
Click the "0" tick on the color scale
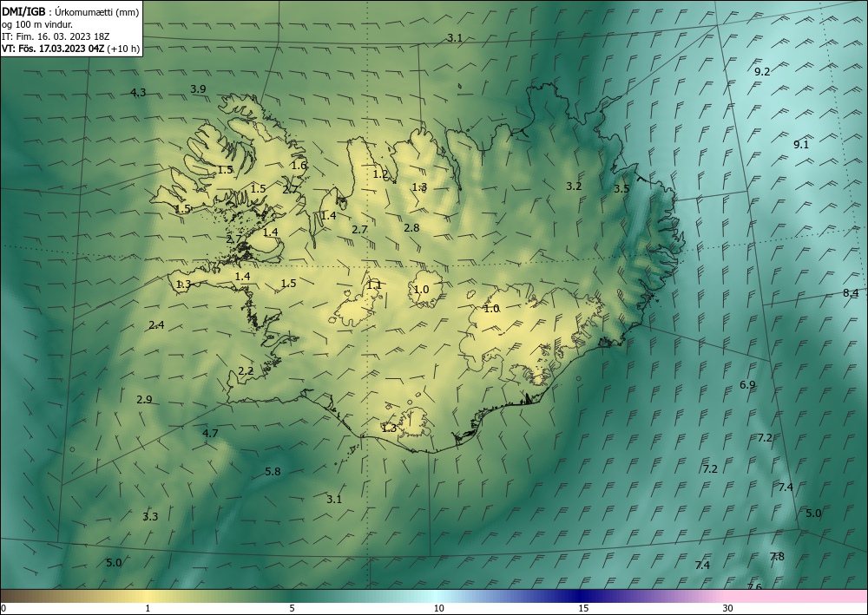(x=3, y=609)
